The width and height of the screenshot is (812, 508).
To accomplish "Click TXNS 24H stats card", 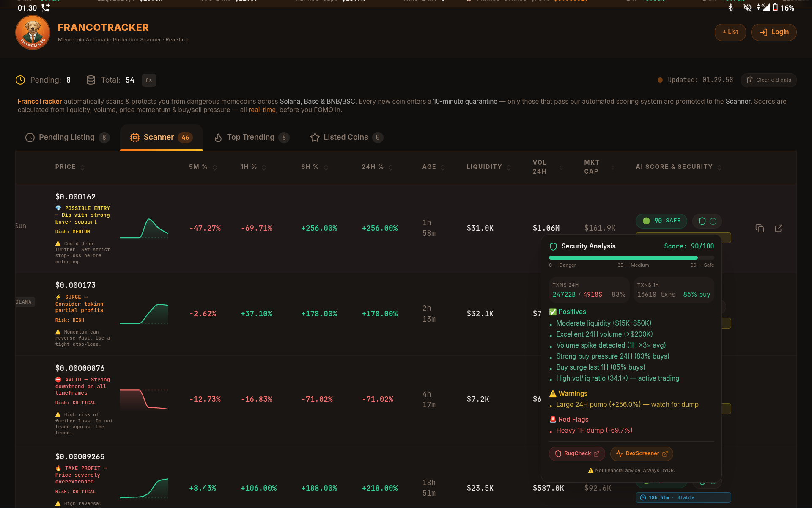I will (589, 290).
